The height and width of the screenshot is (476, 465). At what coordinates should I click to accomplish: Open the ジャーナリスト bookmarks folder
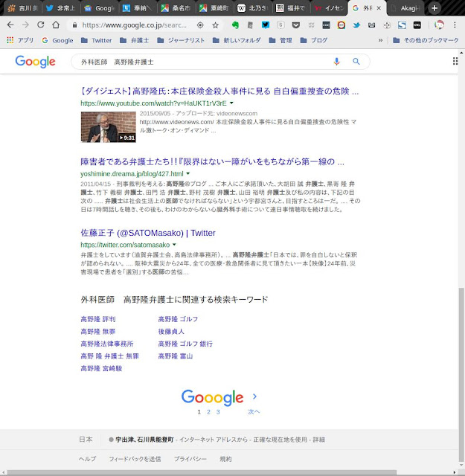[181, 40]
